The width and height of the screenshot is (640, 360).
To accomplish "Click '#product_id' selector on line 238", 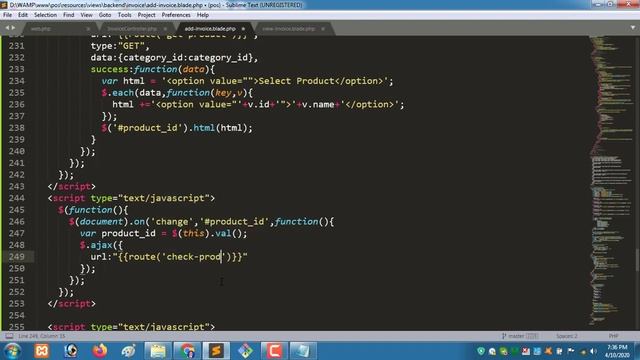I will 147,128.
